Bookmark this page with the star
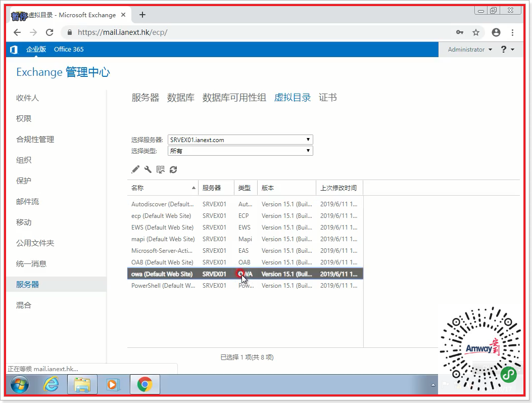The height and width of the screenshot is (403, 532). [x=476, y=32]
